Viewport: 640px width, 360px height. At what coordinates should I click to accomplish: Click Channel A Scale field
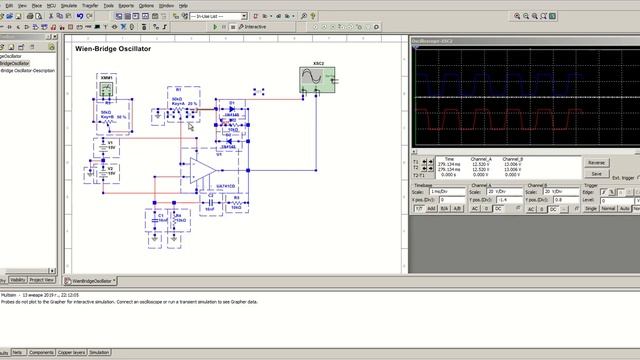[x=505, y=191]
